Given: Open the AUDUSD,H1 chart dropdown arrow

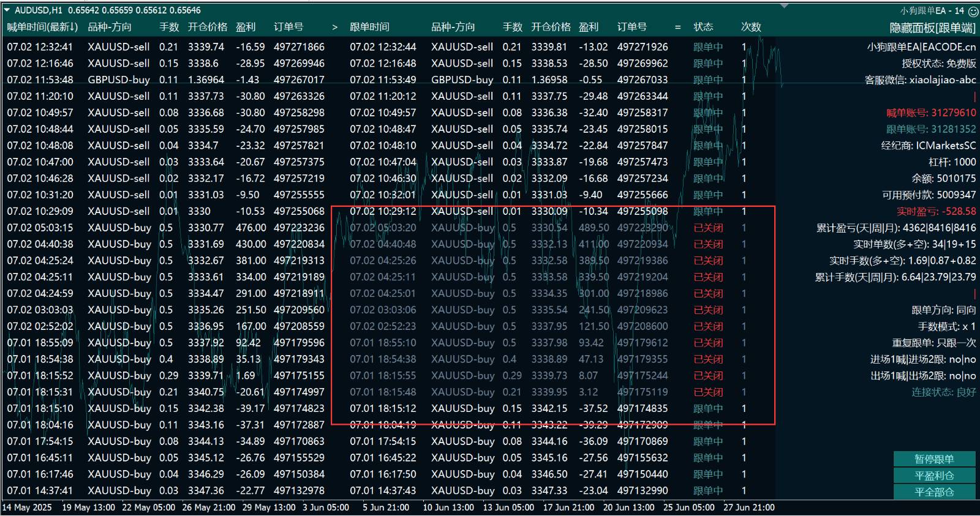Looking at the screenshot, I should coord(8,10).
